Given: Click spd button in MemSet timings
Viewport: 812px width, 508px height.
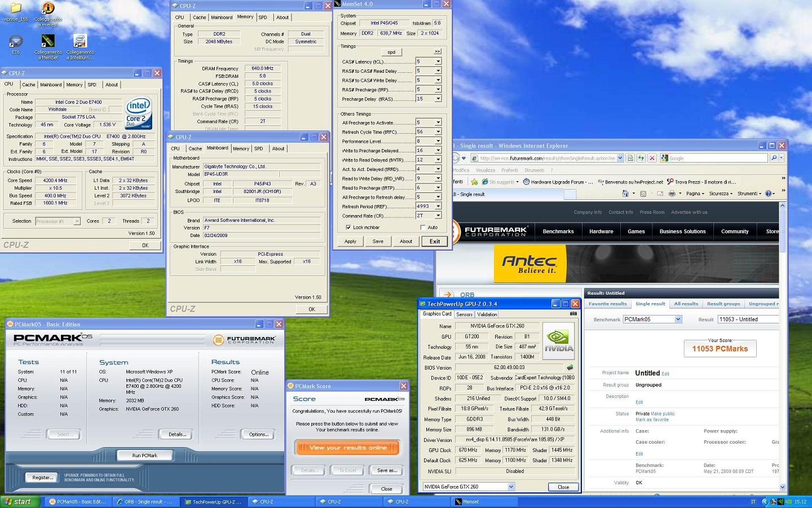Looking at the screenshot, I should 391,51.
